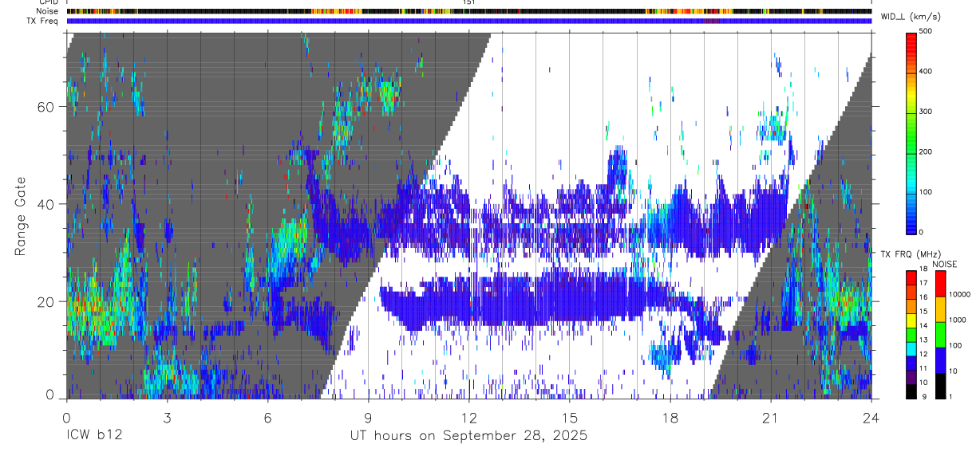Viewport: 980px width, 452px height.
Task: Click x-axis tick label '9'
Action: [x=368, y=419]
